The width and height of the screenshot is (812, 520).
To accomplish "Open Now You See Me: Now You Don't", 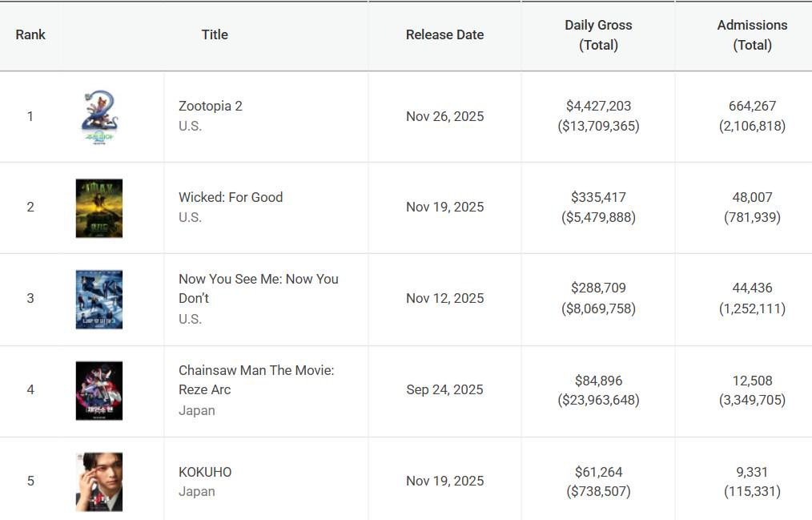I will (258, 288).
